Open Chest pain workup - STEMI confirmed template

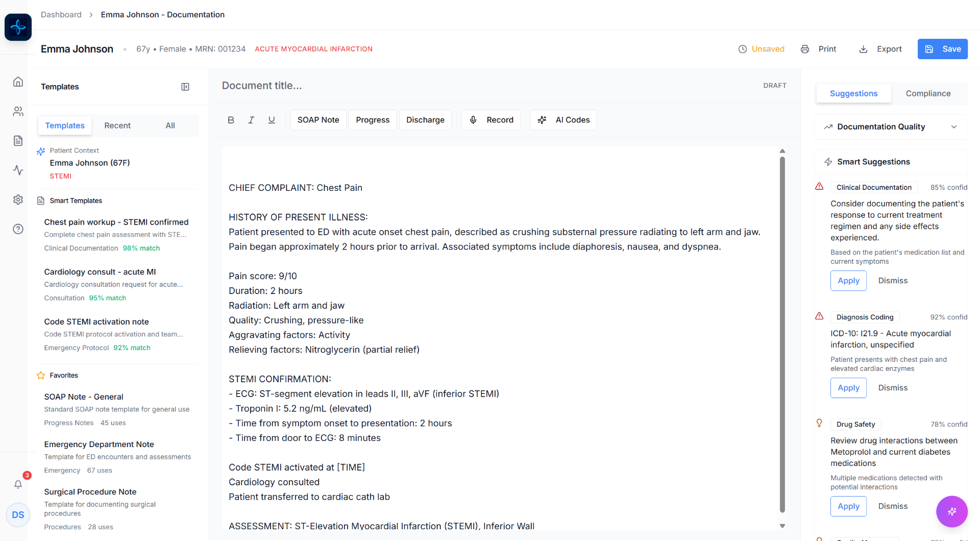pos(117,235)
